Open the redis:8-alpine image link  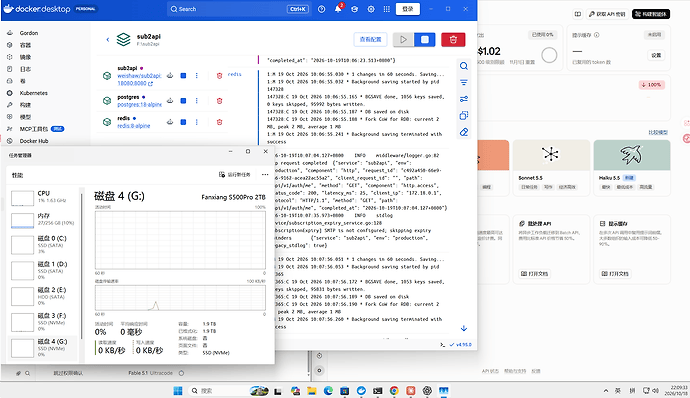pos(133,126)
